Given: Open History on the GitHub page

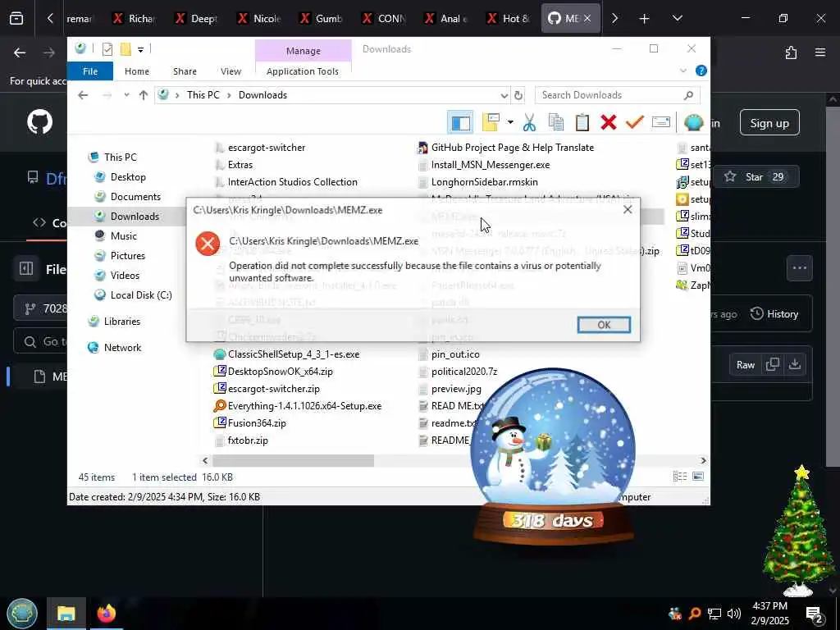Looking at the screenshot, I should tap(774, 314).
